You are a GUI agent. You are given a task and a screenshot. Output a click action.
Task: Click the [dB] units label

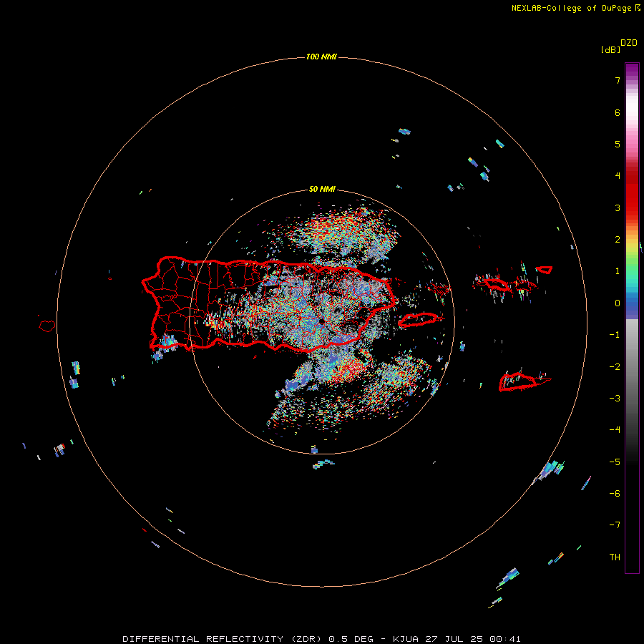[610, 50]
